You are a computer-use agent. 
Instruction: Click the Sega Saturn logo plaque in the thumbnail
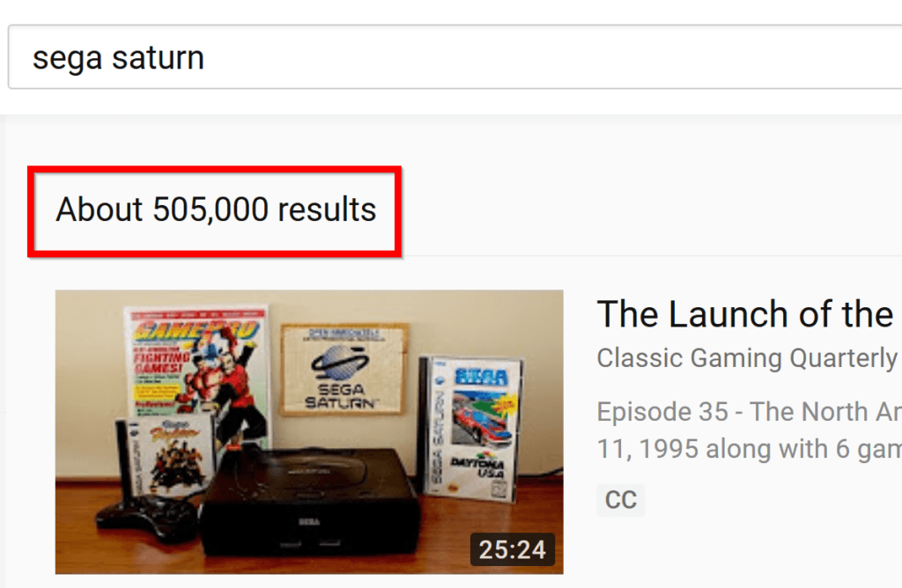coord(344,369)
